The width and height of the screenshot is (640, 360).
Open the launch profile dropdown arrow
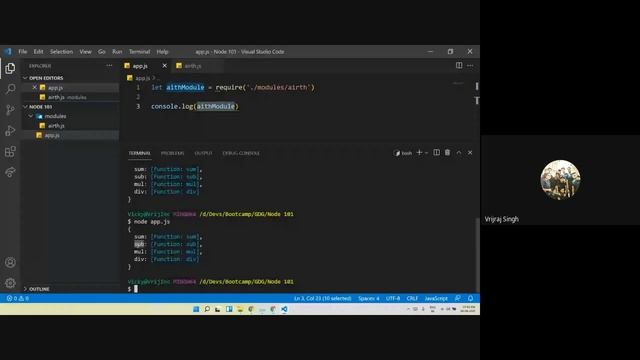coord(427,153)
